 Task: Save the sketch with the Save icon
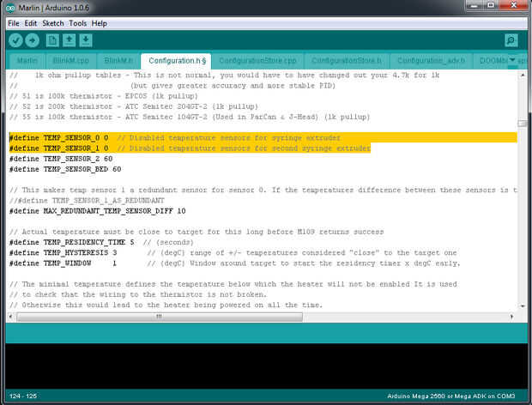[x=86, y=40]
